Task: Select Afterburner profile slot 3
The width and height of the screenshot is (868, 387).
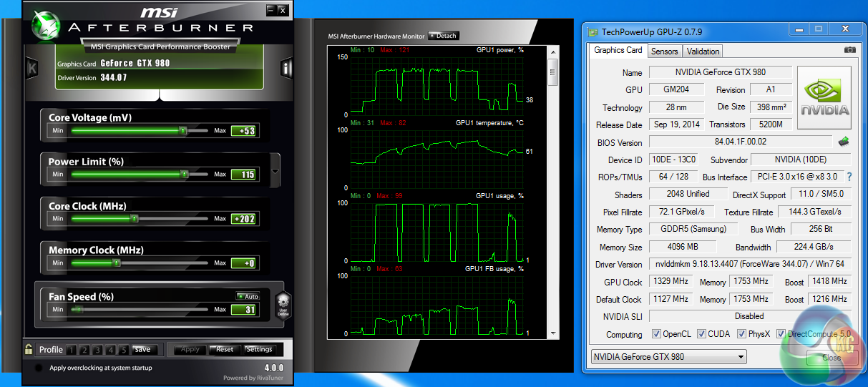Action: point(97,350)
